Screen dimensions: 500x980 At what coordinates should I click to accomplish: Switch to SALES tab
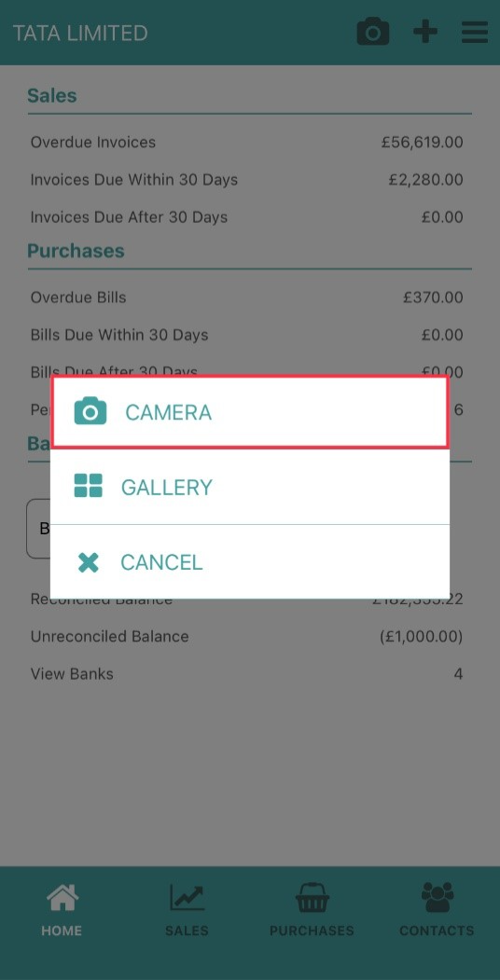187,910
